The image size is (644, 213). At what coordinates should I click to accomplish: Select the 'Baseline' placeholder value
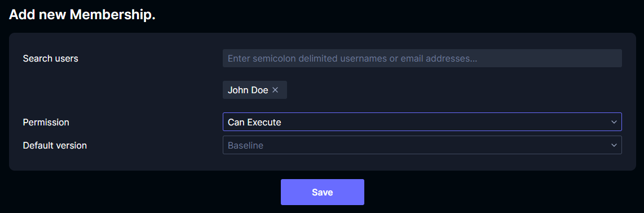click(x=245, y=145)
